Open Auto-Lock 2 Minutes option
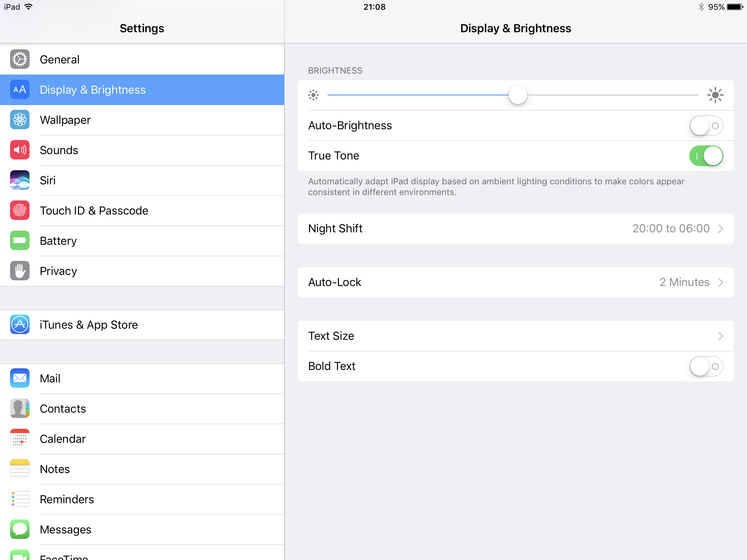Viewport: 747px width, 560px height. [684, 282]
